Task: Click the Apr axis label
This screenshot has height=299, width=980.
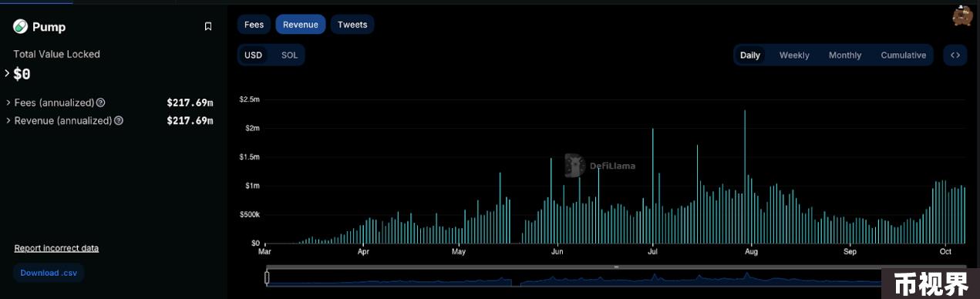Action: click(363, 251)
